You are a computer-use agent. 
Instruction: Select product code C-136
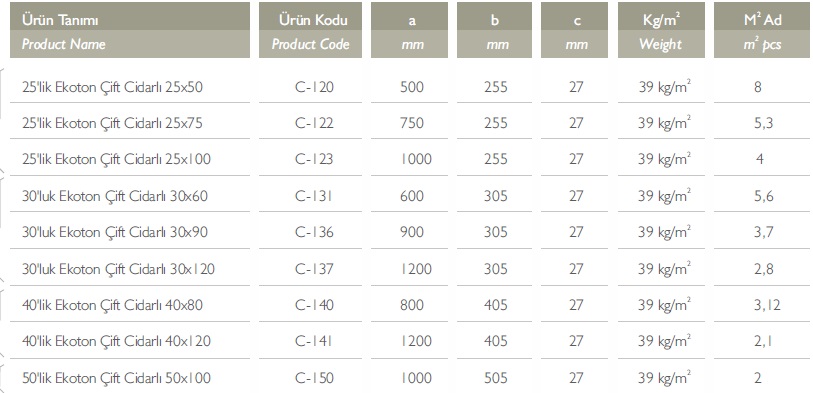[314, 232]
